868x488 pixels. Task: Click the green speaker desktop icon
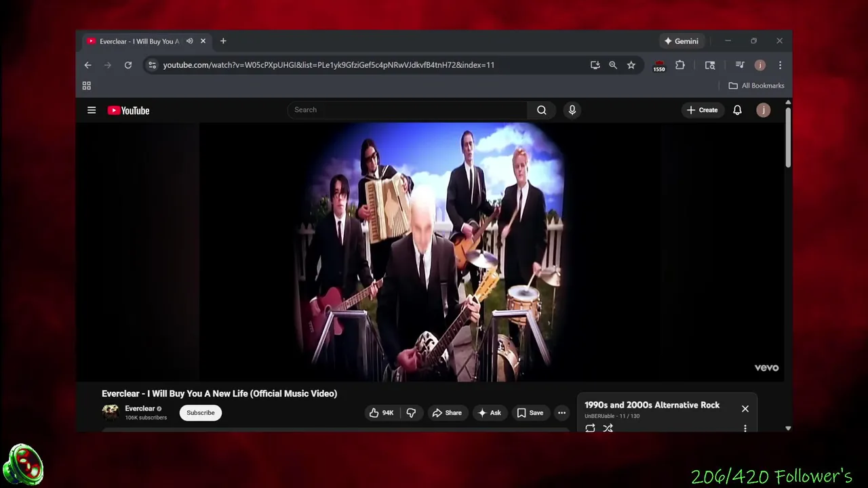23,464
